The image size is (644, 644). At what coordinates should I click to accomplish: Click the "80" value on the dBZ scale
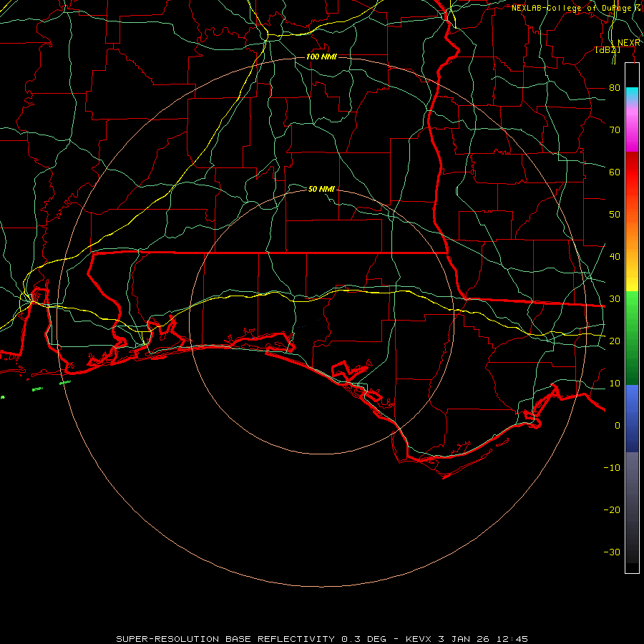pyautogui.click(x=615, y=87)
